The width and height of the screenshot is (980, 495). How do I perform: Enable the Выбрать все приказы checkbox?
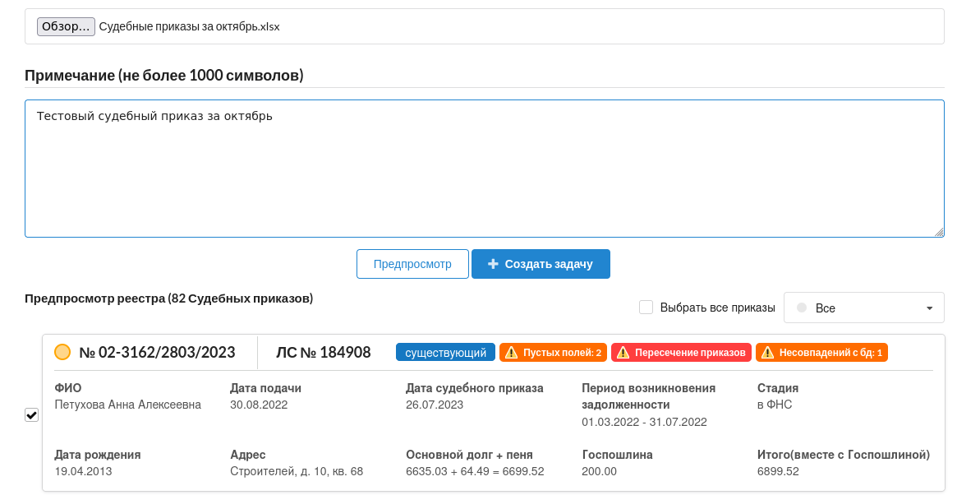pyautogui.click(x=646, y=308)
